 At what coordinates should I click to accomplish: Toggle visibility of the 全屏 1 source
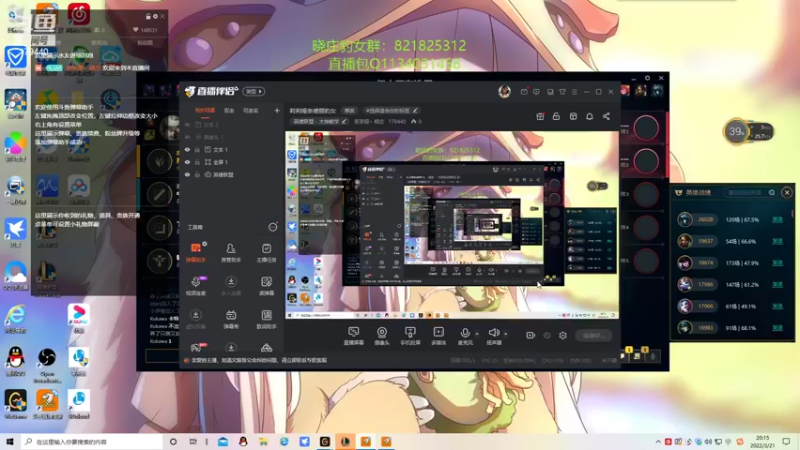point(187,162)
